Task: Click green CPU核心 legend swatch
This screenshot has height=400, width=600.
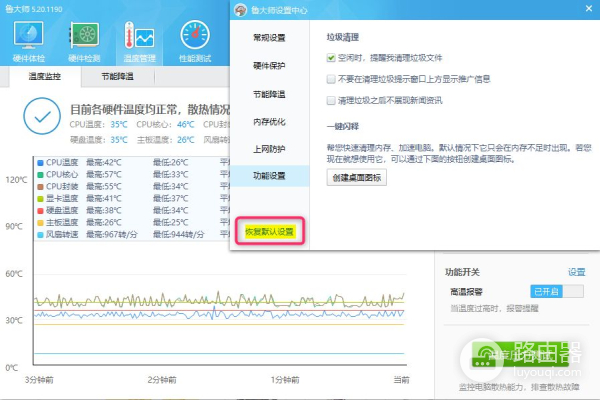Action: tap(40, 175)
